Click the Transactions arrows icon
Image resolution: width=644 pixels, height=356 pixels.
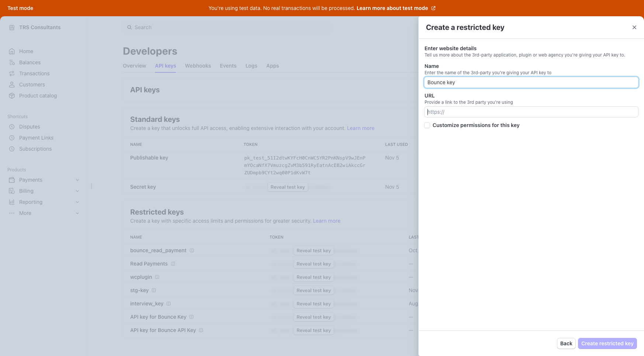(12, 73)
